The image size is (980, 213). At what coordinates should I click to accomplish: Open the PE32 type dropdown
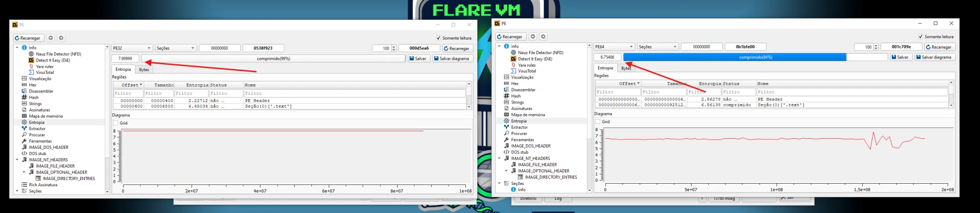132,48
